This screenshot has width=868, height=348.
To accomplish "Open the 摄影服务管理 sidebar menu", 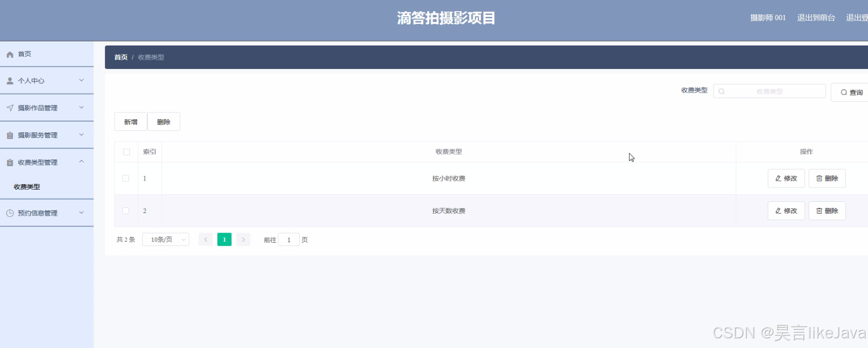I will 47,135.
